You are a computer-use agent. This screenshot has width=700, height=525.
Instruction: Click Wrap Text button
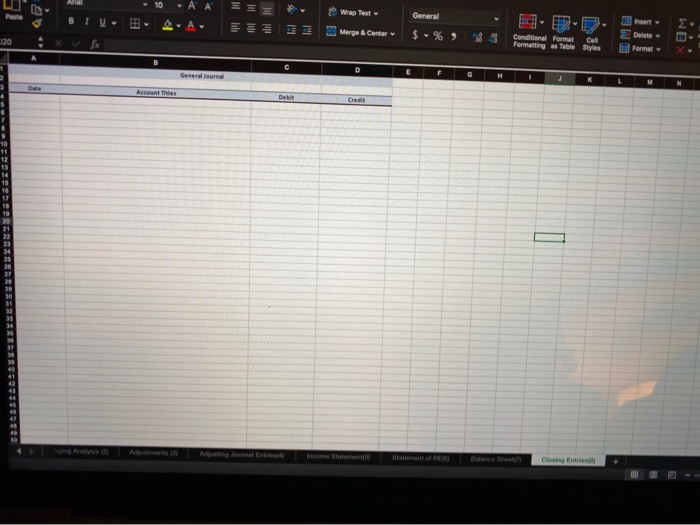353,12
